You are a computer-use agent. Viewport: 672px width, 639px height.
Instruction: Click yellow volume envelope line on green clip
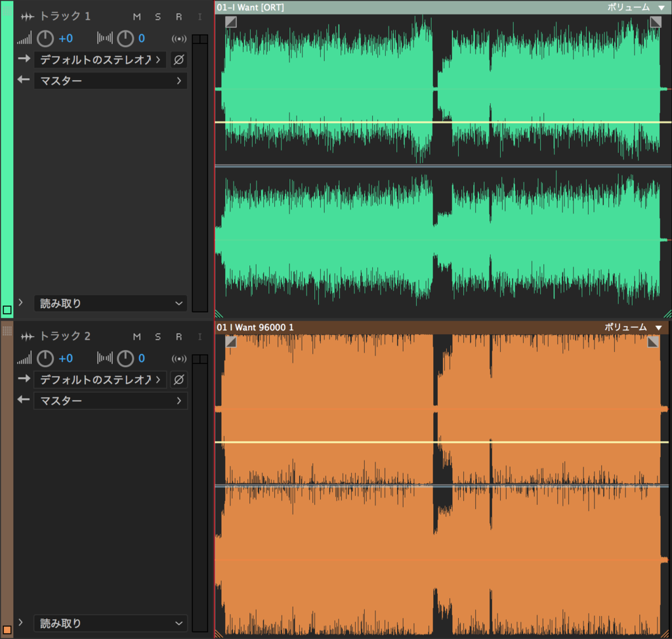pyautogui.click(x=443, y=123)
